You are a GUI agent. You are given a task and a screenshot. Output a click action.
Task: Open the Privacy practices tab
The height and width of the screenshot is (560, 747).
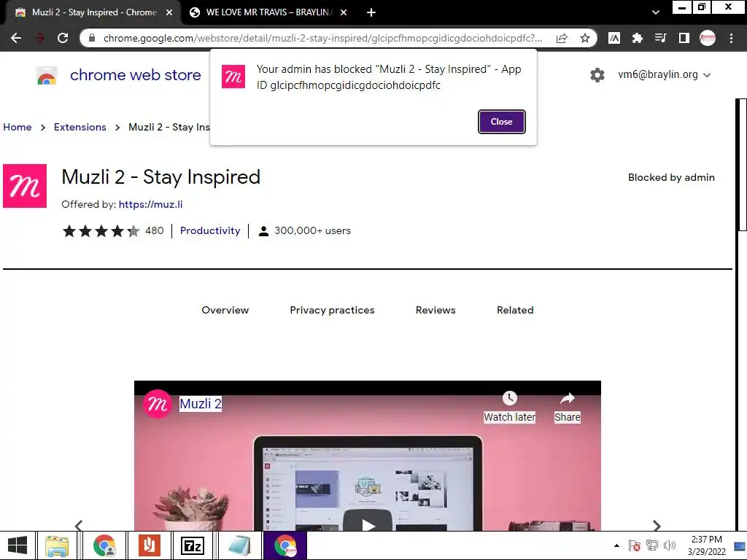(332, 310)
